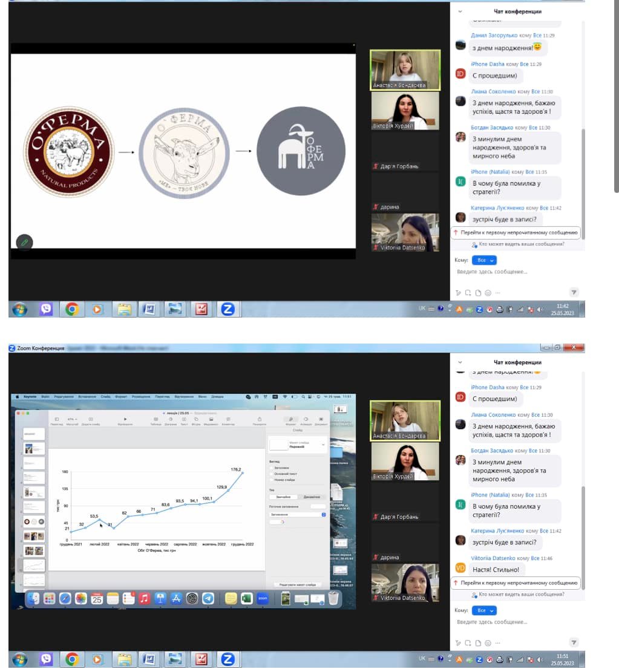This screenshot has height=672, width=619.
Task: Select the Звичайне background option in Keynote
Action: (x=283, y=497)
